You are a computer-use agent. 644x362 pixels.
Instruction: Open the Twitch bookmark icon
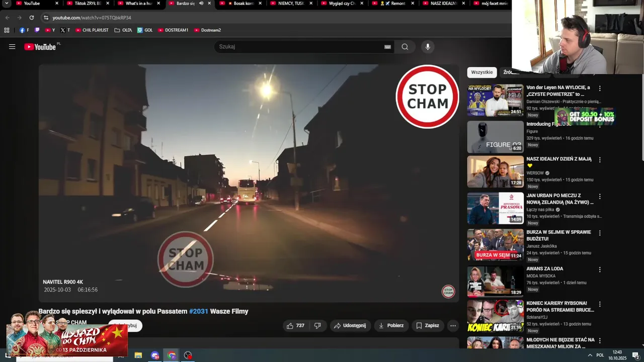click(37, 30)
